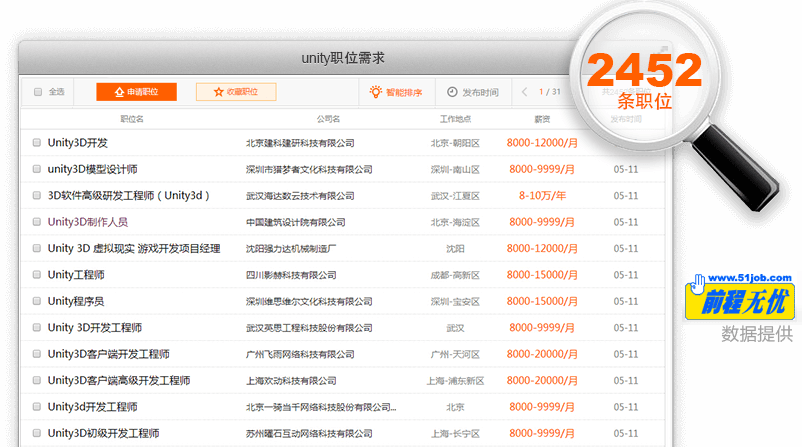Open the Unity3D开发 job title

pyautogui.click(x=78, y=143)
